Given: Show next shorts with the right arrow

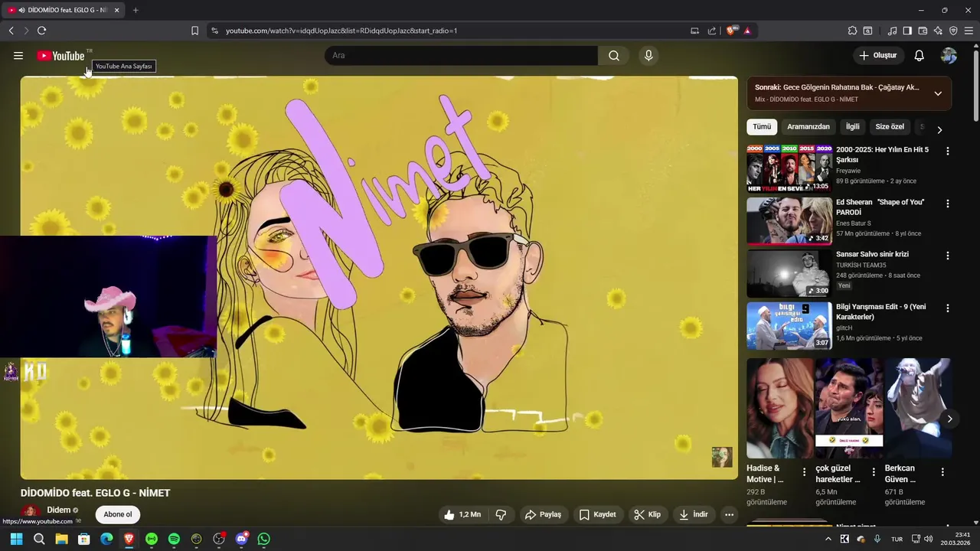Looking at the screenshot, I should (x=949, y=419).
